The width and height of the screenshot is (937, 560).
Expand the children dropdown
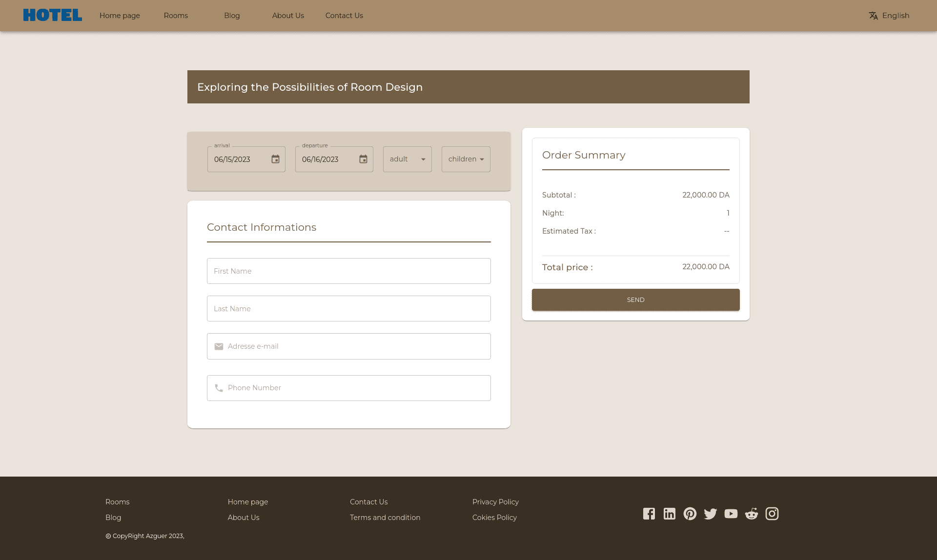(x=466, y=160)
